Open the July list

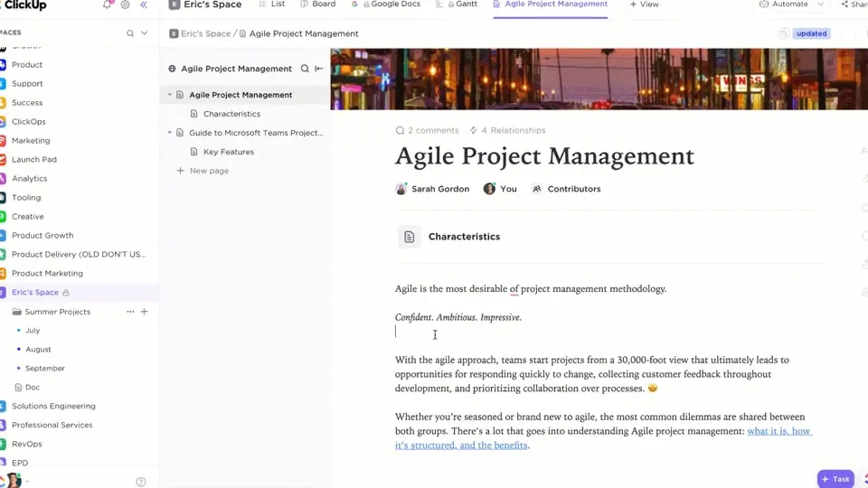33,331
